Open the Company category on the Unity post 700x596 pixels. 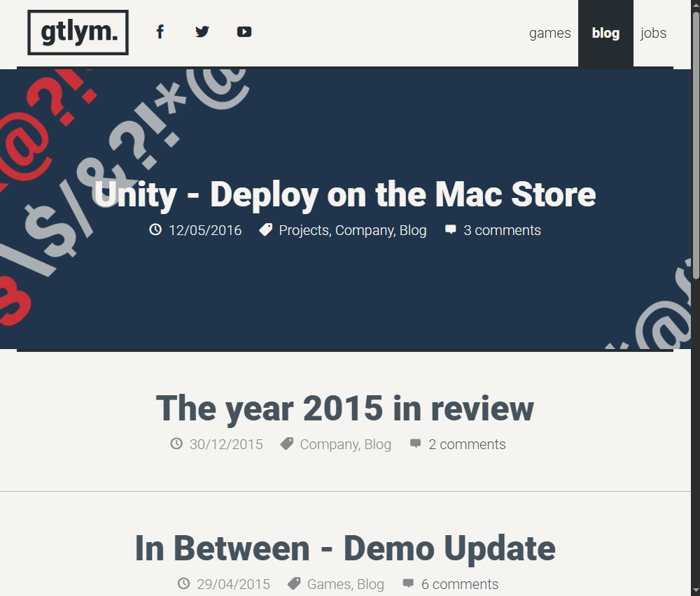click(x=364, y=230)
